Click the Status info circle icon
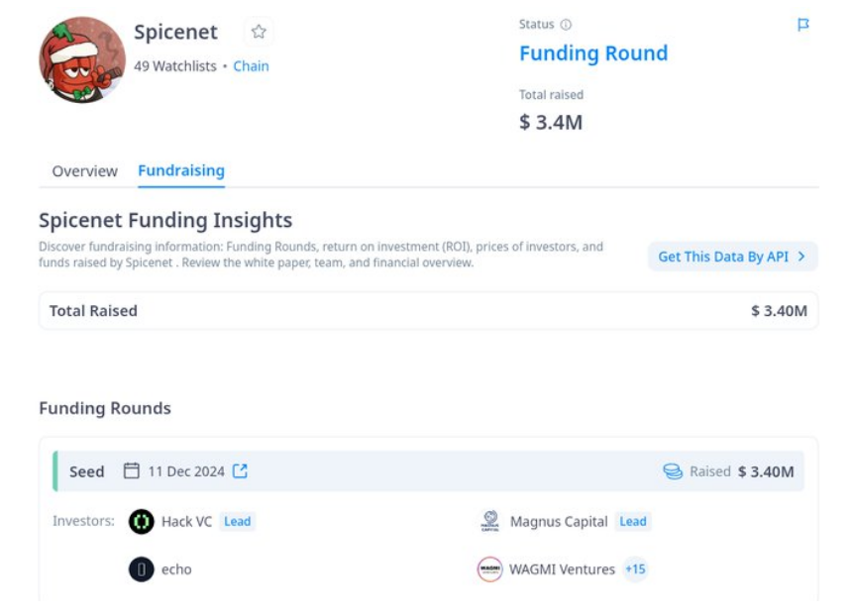This screenshot has height=616, width=853. pyautogui.click(x=566, y=25)
